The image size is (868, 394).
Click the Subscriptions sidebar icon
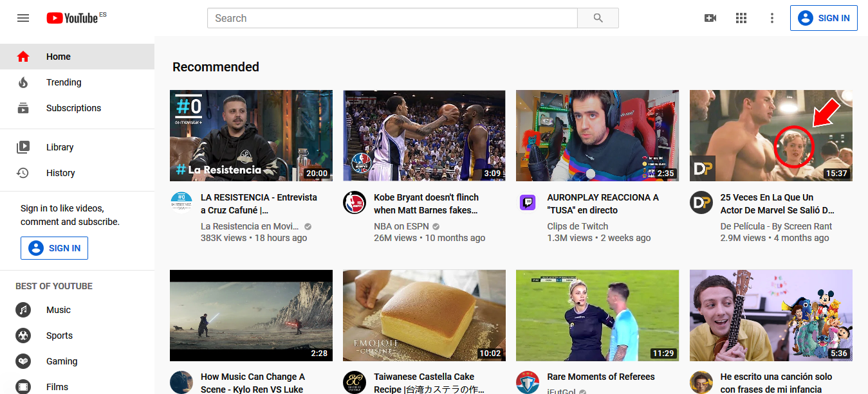pyautogui.click(x=23, y=108)
